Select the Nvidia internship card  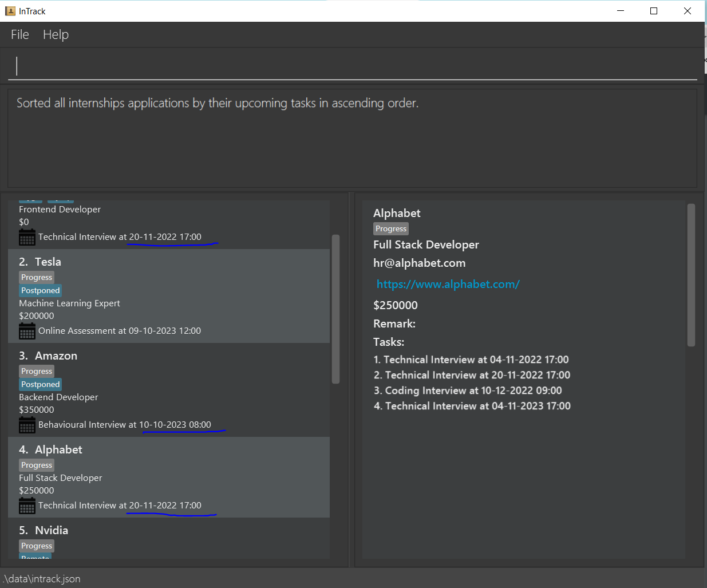(x=169, y=538)
